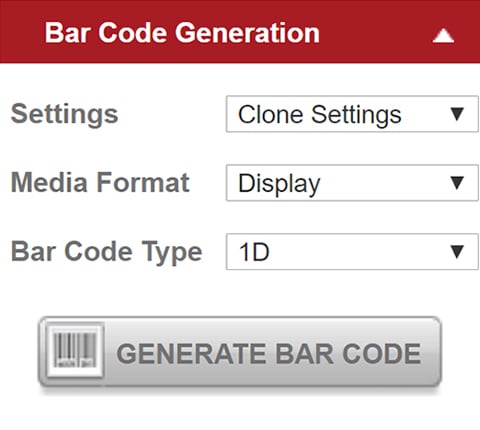
Task: Open the Media Format combo box
Action: tap(352, 183)
